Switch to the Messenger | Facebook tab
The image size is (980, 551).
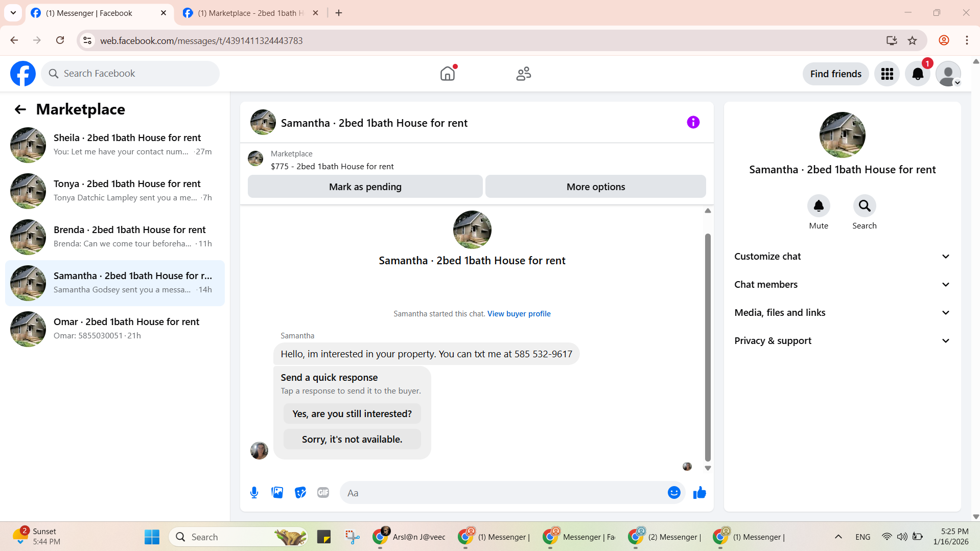click(x=99, y=13)
